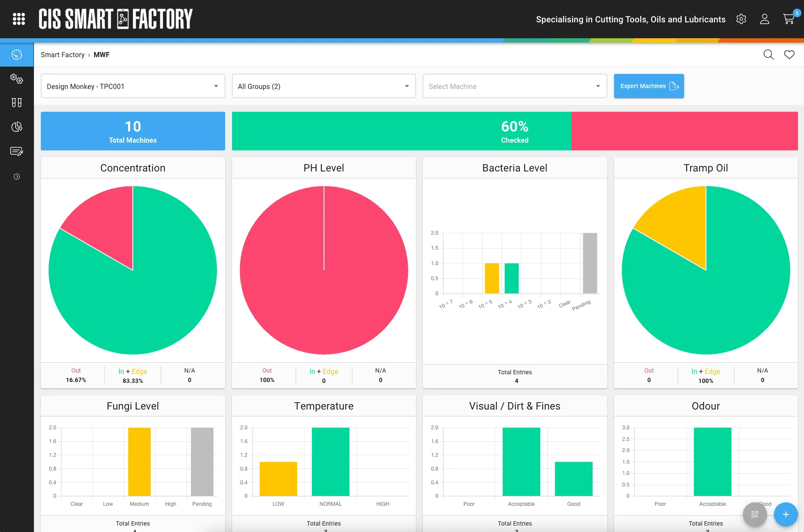Click the yellow Medium bar in Fungi Level
This screenshot has height=532, width=804.
pyautogui.click(x=139, y=462)
